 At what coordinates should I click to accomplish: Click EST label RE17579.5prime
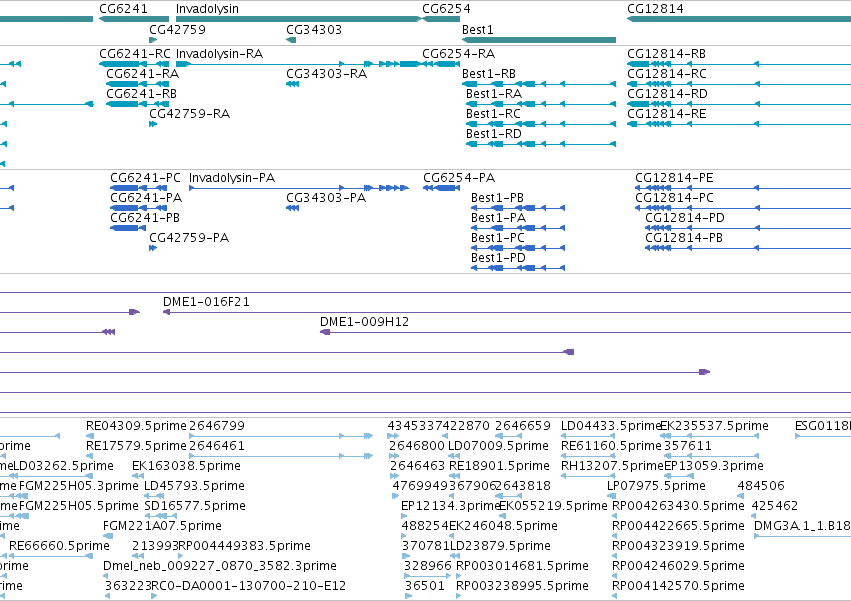click(136, 446)
